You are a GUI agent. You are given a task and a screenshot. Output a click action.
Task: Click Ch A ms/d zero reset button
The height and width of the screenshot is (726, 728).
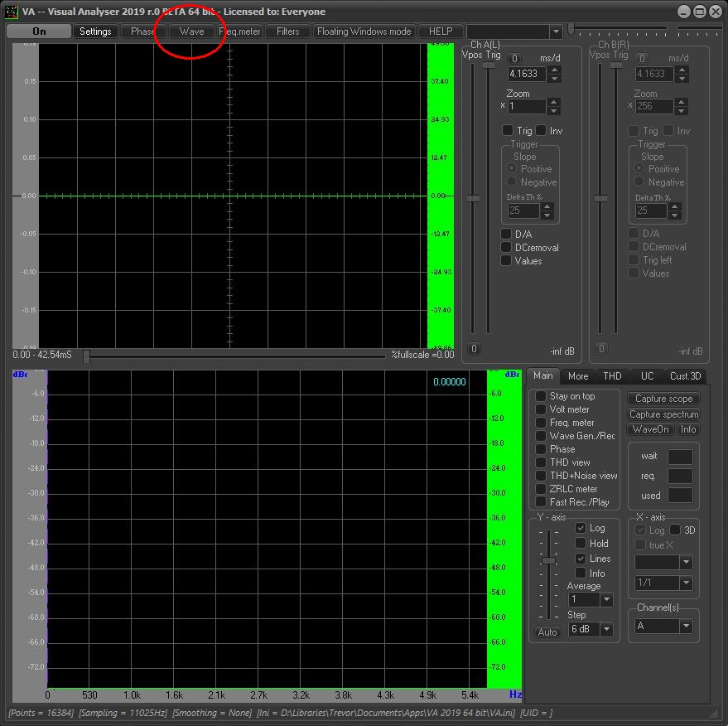point(514,59)
